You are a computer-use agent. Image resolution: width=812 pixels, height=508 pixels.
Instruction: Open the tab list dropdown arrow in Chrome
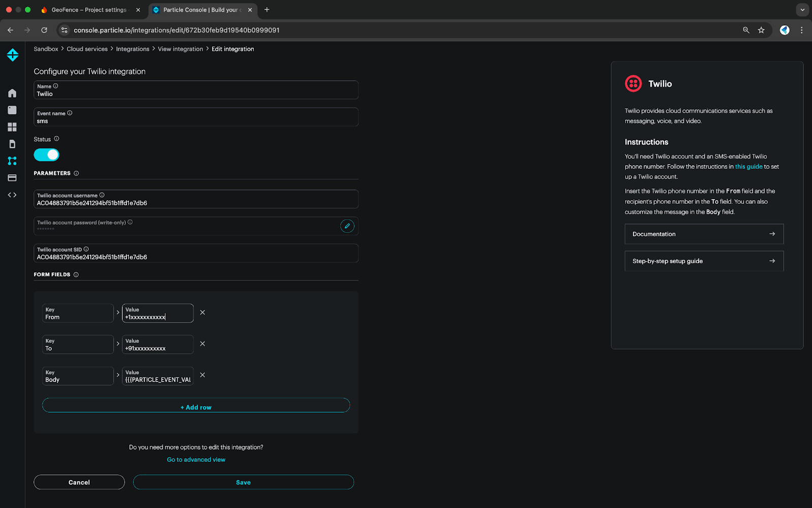pos(802,10)
